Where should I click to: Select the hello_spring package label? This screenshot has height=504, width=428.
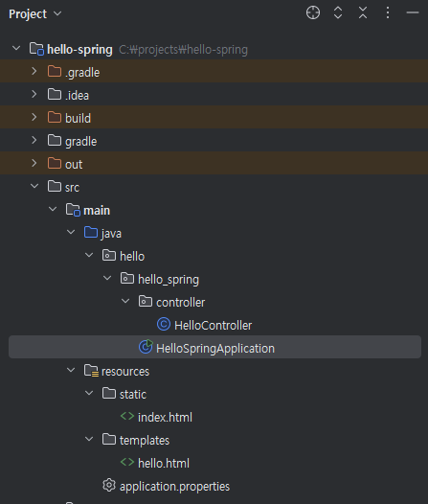169,280
